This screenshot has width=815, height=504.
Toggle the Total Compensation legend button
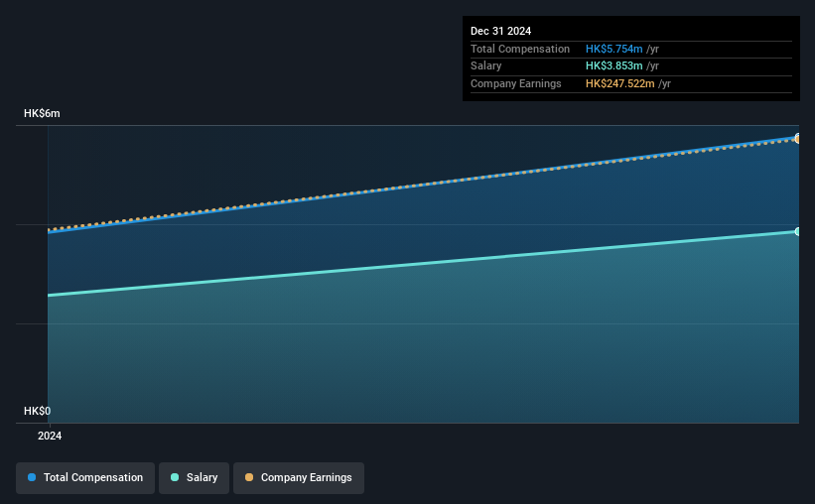tap(85, 478)
